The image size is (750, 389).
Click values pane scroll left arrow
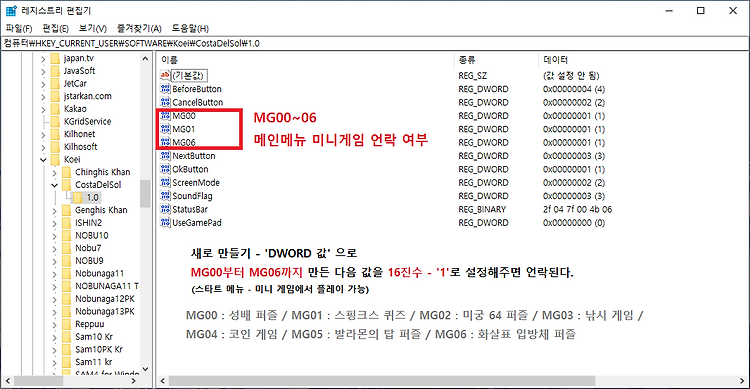pos(163,381)
